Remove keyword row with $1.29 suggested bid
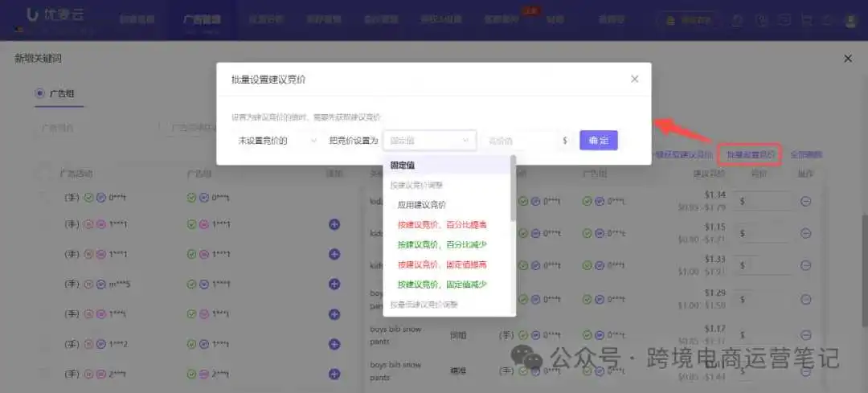This screenshot has width=868, height=393. (x=806, y=299)
